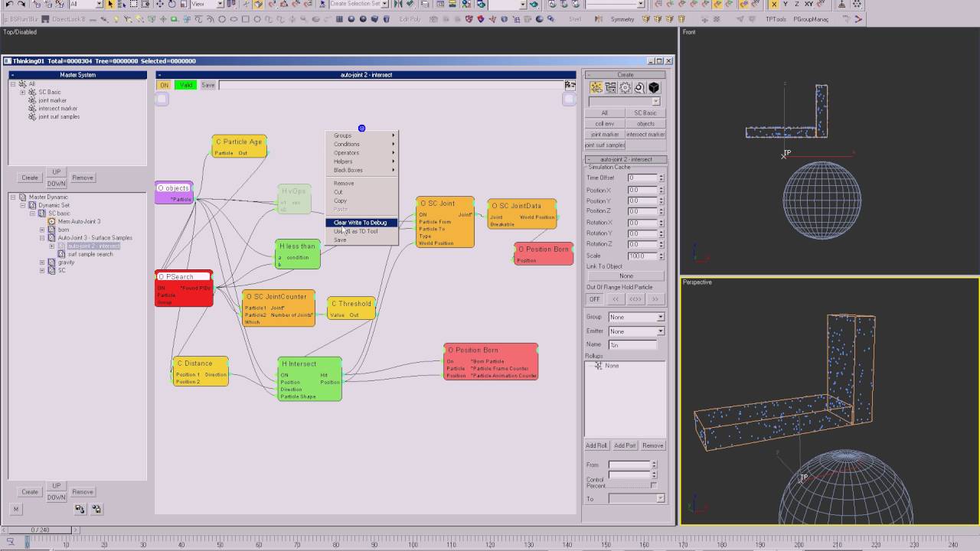This screenshot has width=980, height=551.
Task: Toggle the ON button in network header
Action: (163, 85)
